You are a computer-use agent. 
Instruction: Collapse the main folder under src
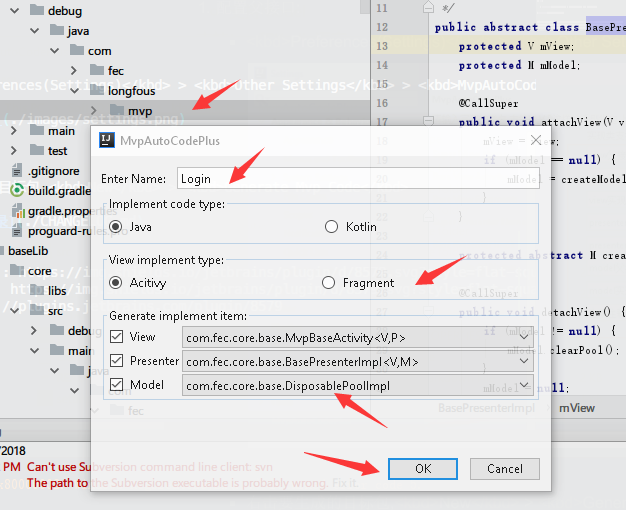pos(35,351)
